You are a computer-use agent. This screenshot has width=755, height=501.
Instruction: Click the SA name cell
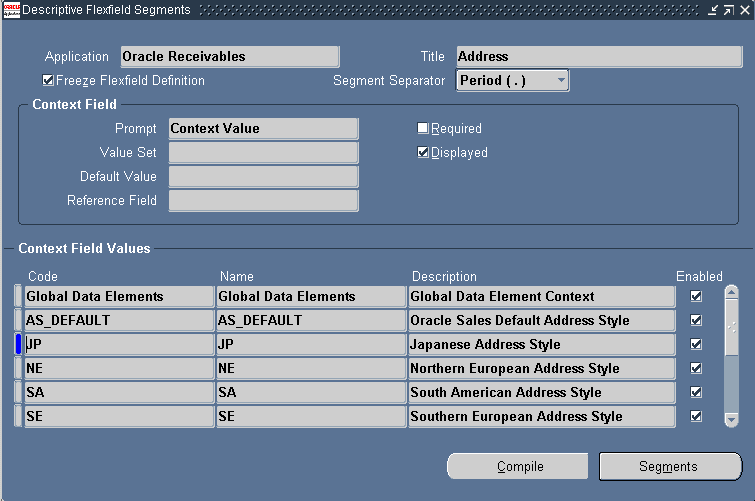pos(311,393)
